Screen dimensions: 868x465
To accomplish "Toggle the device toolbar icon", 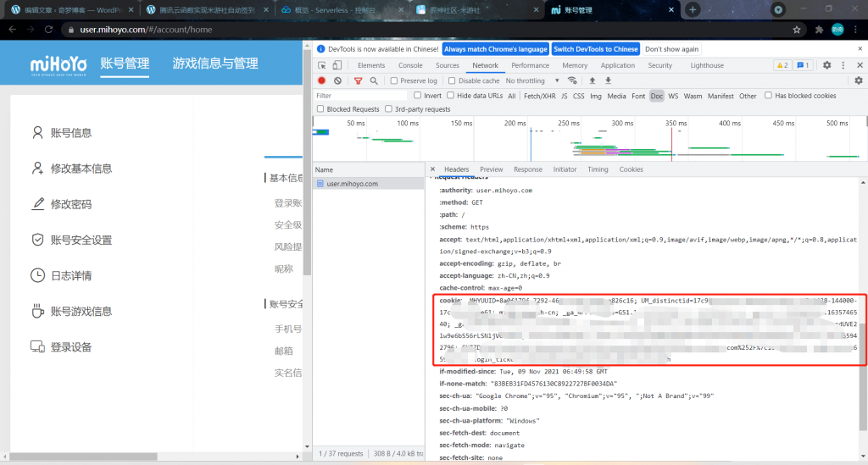I will pyautogui.click(x=337, y=65).
